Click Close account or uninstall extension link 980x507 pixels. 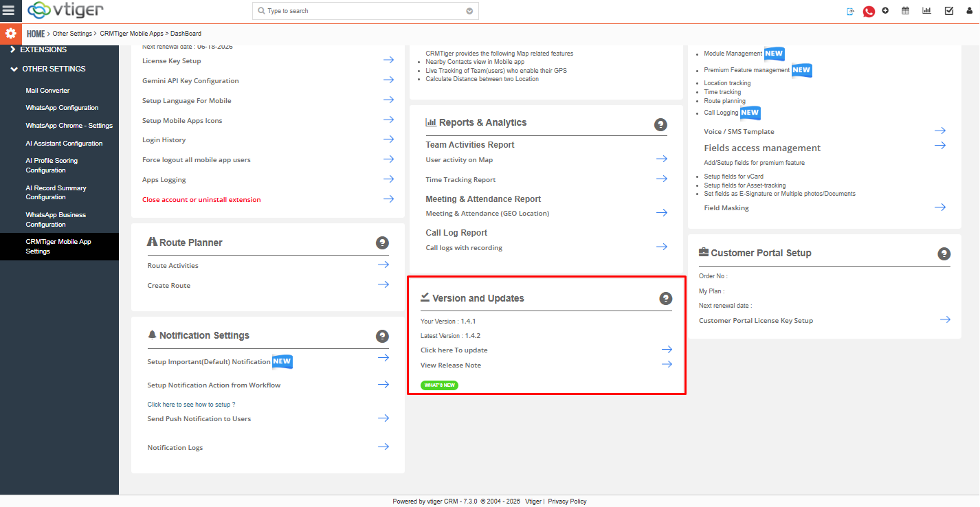coord(201,200)
